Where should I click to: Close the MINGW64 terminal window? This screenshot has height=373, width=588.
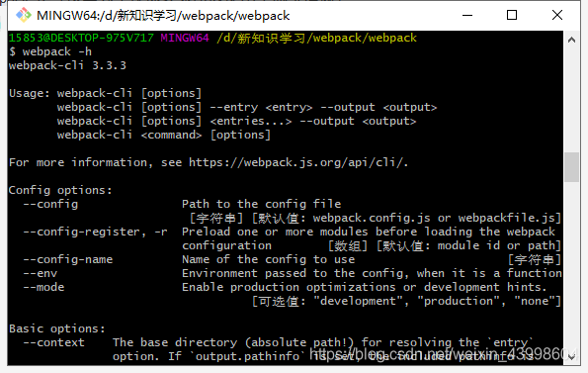557,15
